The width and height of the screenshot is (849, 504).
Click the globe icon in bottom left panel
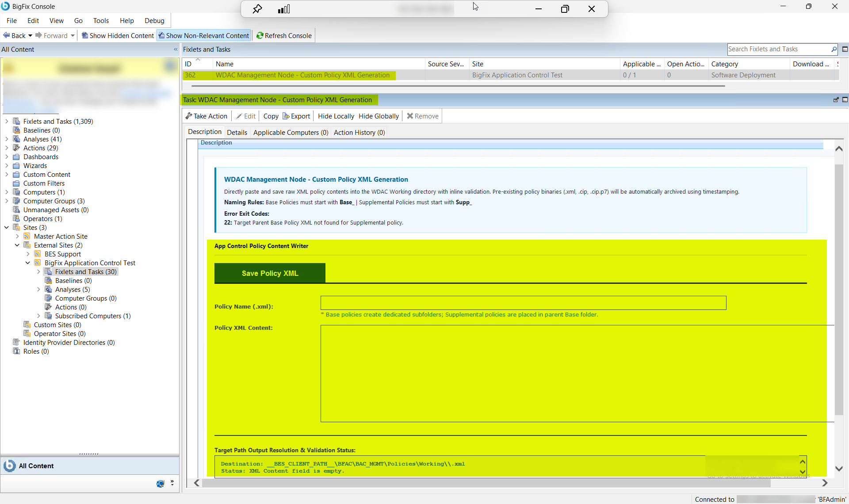click(x=161, y=484)
